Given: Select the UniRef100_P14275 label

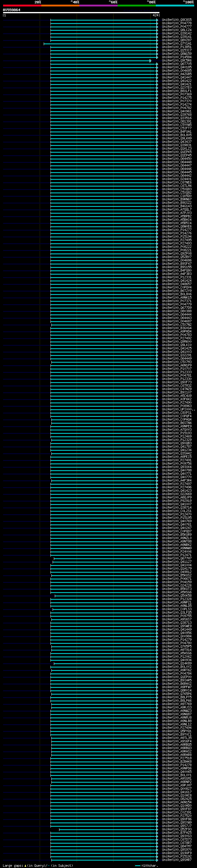Looking at the screenshot, I should coord(177,98).
